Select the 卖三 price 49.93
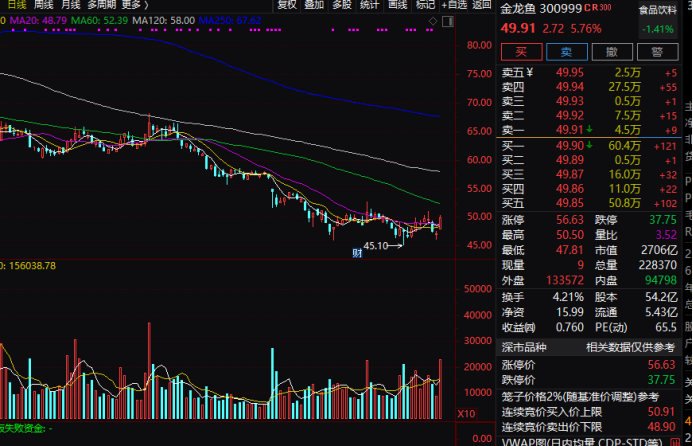This screenshot has width=693, height=446. [570, 101]
